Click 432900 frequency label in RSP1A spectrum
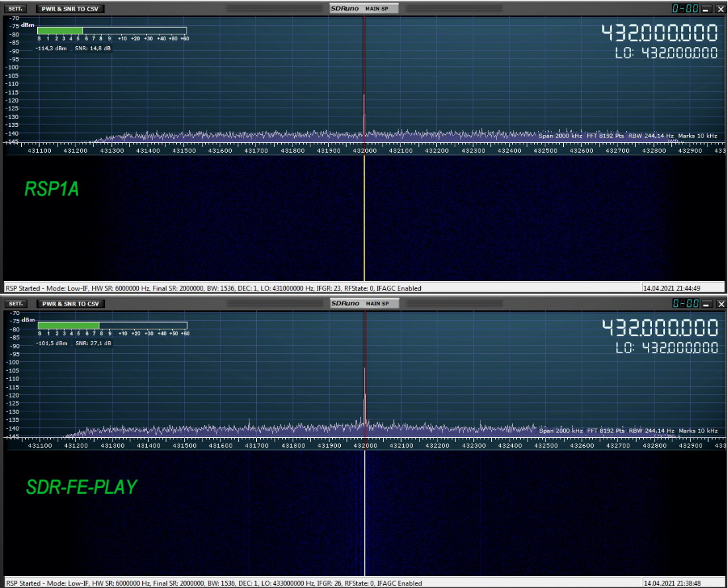Image resolution: width=728 pixels, height=588 pixels. pos(690,151)
